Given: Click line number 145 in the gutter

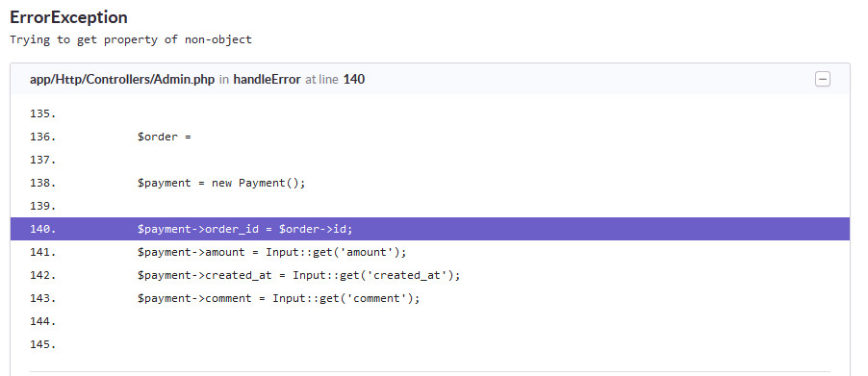Looking at the screenshot, I should (43, 344).
